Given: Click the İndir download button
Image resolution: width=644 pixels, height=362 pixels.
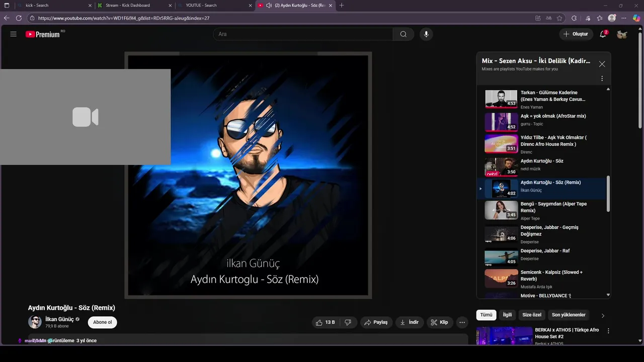Looking at the screenshot, I should point(409,322).
